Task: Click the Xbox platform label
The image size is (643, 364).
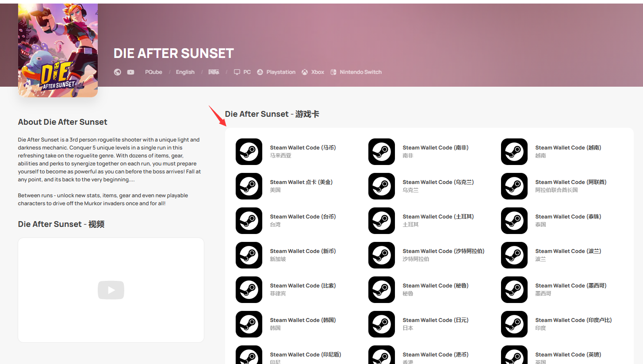Action: click(x=318, y=72)
